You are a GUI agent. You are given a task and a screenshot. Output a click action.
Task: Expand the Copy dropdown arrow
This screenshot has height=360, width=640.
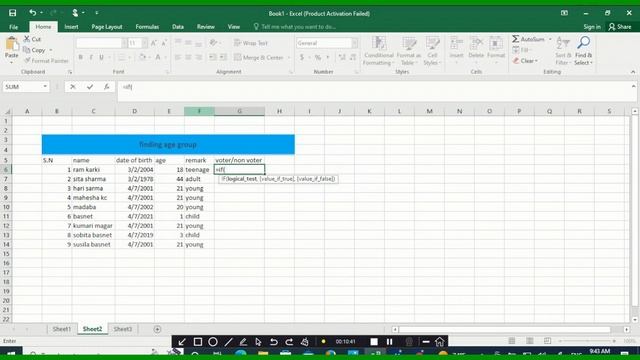(51, 50)
